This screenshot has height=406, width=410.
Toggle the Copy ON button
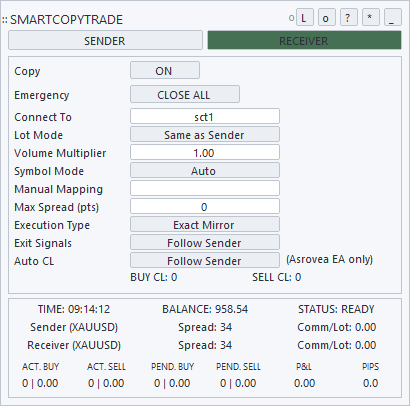(165, 70)
